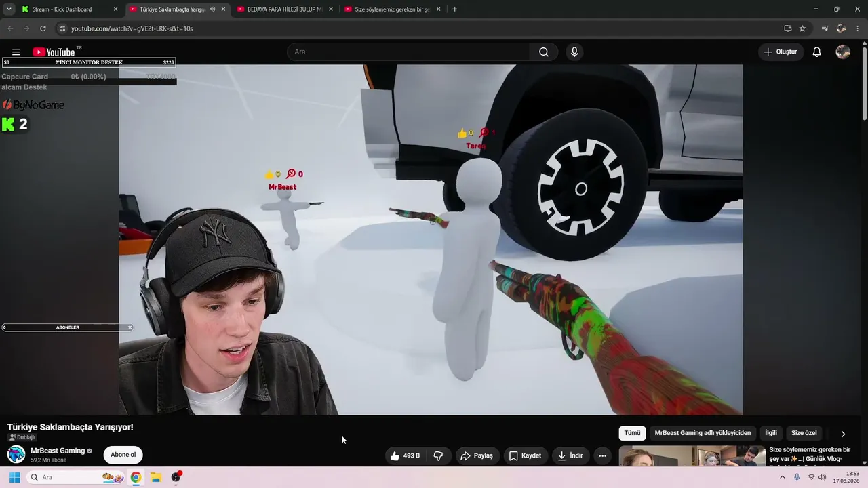
Task: Close the Stream - Kick Dashboard tab
Action: coord(115,9)
